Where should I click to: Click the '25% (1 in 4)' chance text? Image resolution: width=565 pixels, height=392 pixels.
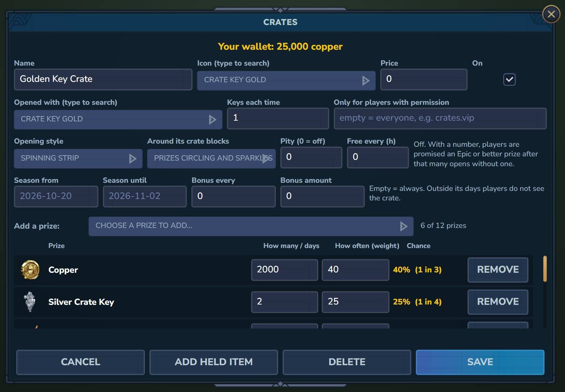point(417,302)
